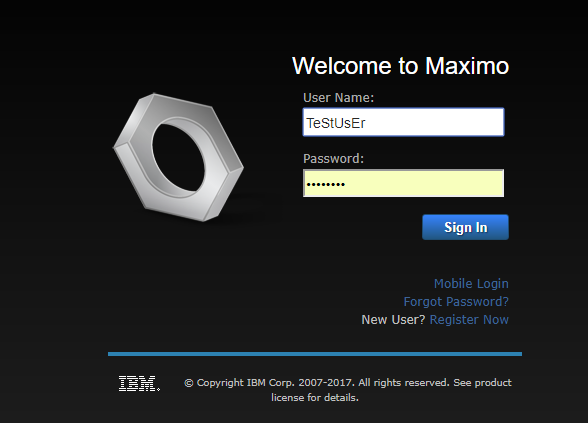Open the Forgot Password? link
The height and width of the screenshot is (423, 588).
tap(456, 302)
